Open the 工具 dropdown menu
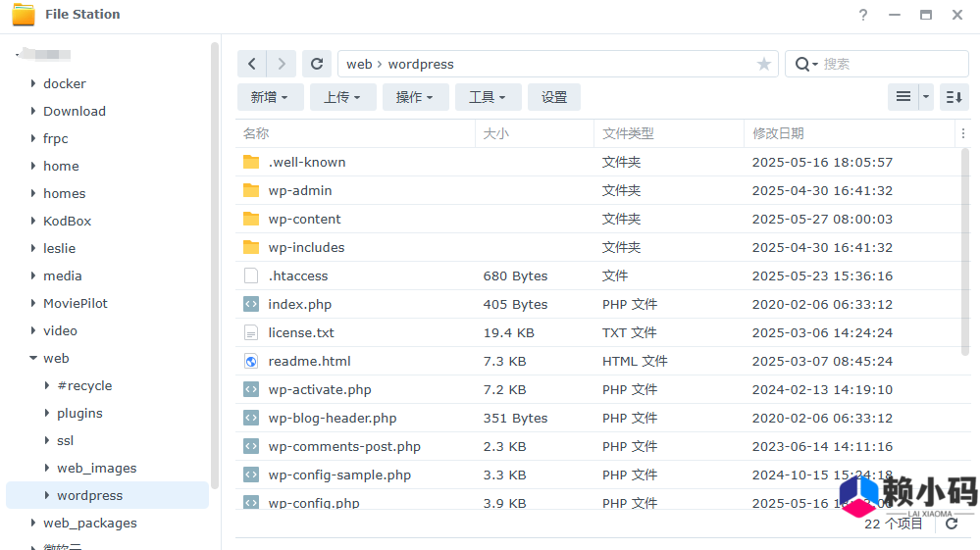The height and width of the screenshot is (550, 980). [488, 97]
